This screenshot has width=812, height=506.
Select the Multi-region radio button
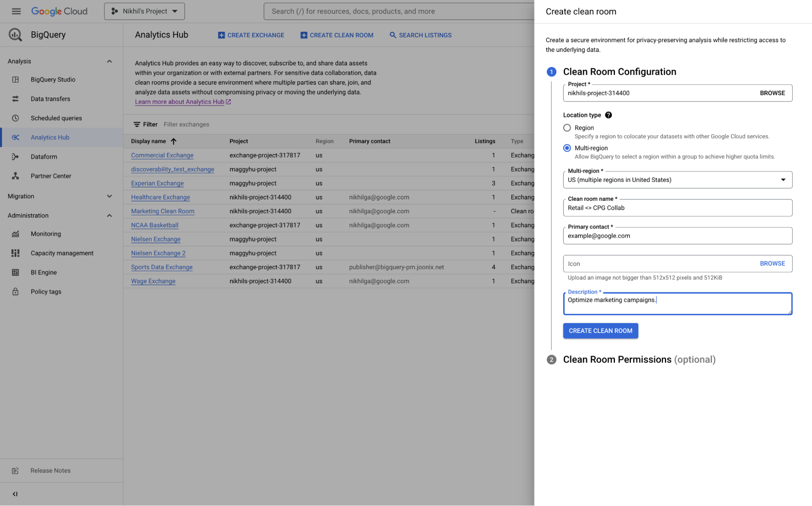[567, 148]
